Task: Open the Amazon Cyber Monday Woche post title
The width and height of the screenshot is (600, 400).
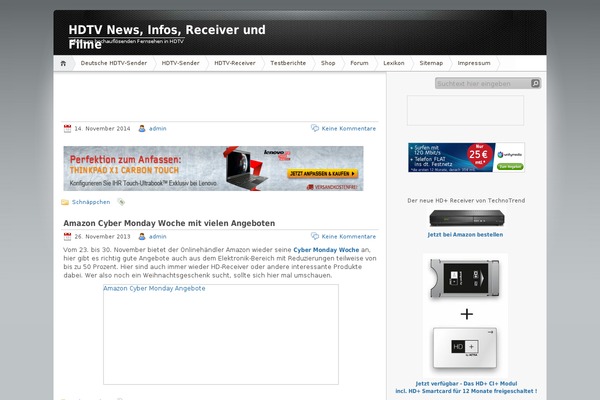Action: (169, 222)
